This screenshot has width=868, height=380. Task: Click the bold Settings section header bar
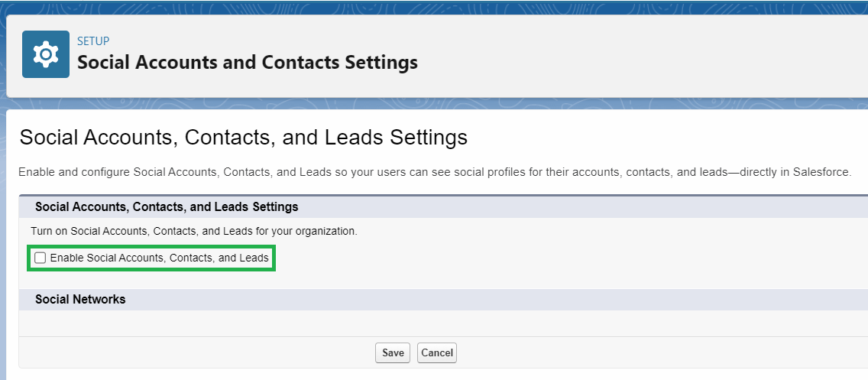167,206
